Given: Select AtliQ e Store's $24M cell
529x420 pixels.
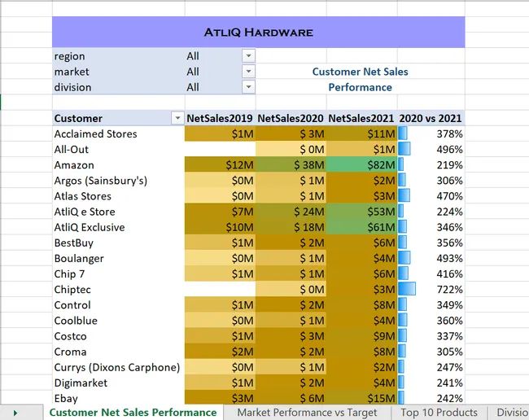Looking at the screenshot, I should tap(291, 212).
